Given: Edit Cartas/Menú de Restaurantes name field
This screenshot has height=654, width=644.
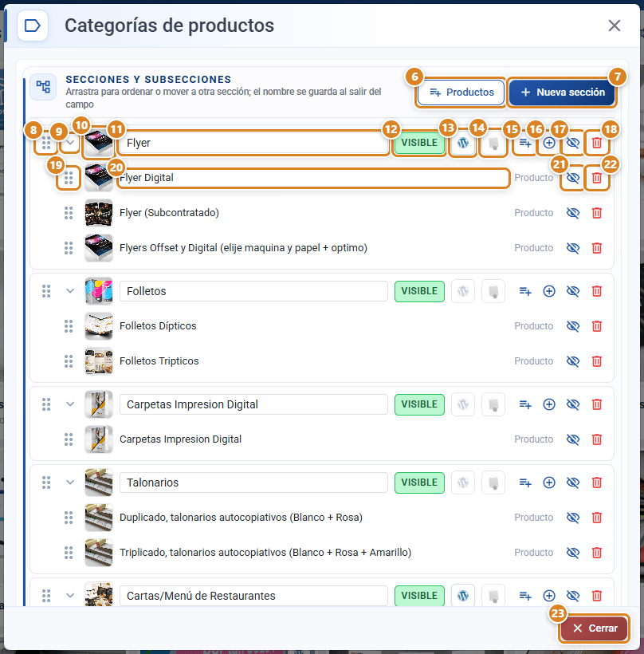Looking at the screenshot, I should [253, 596].
